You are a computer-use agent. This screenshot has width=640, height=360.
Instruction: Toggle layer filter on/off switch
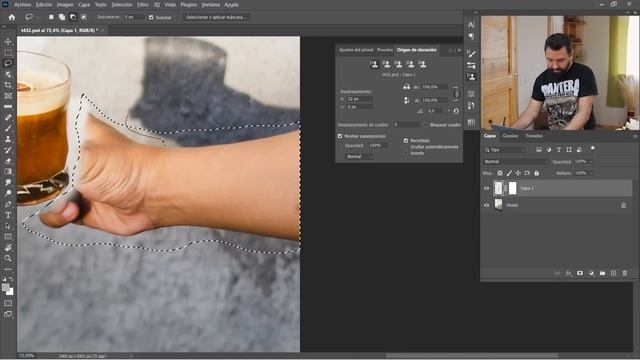pyautogui.click(x=593, y=148)
